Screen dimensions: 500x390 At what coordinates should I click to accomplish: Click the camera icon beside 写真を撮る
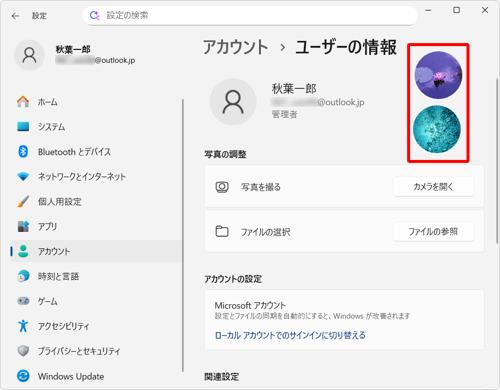click(222, 187)
